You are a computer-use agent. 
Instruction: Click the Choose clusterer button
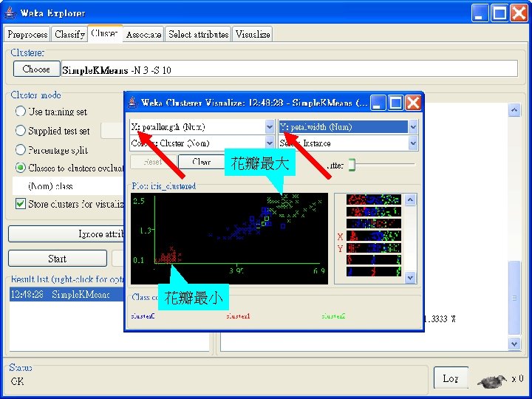coord(37,69)
